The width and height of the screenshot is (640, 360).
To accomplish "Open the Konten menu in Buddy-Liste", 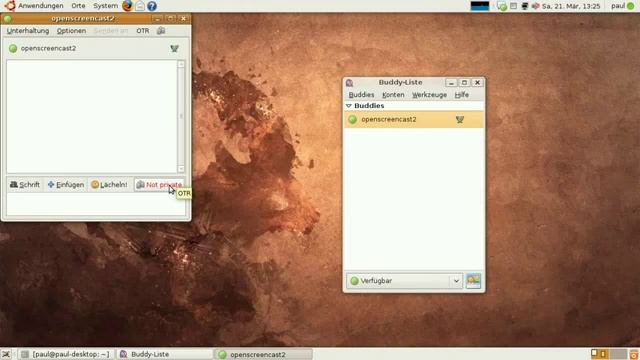I will pos(393,95).
